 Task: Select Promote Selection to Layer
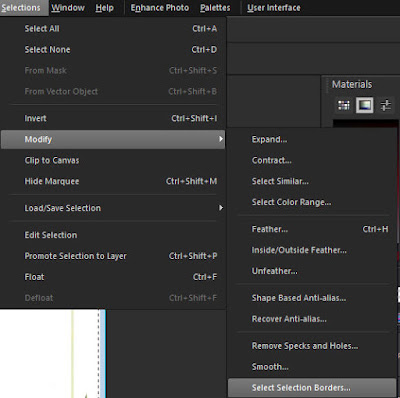113,256
